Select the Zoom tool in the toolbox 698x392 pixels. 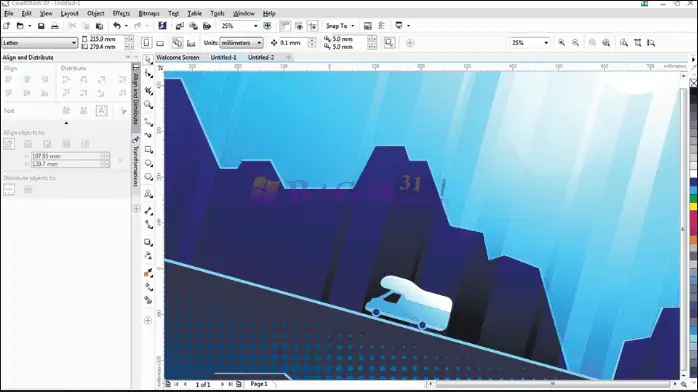(x=148, y=105)
